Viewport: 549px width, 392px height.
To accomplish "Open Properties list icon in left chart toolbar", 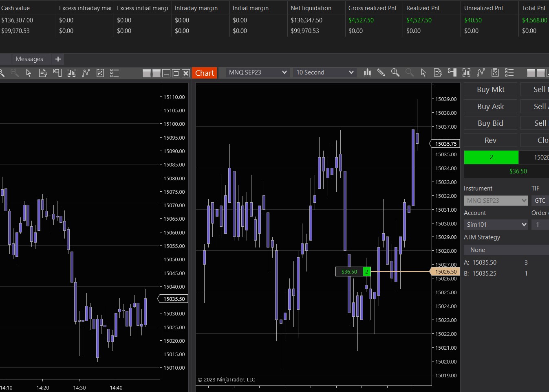I will point(115,73).
